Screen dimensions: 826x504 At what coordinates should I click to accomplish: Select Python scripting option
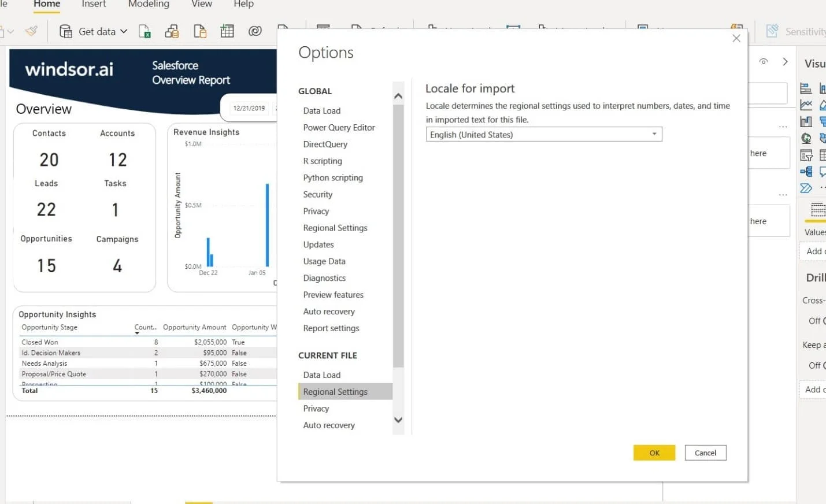point(333,177)
